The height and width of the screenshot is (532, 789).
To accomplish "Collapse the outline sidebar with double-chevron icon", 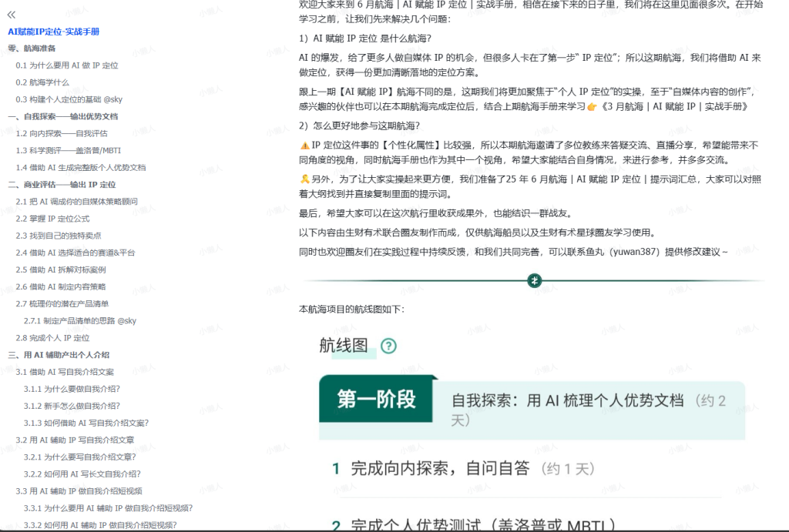I will point(12,15).
